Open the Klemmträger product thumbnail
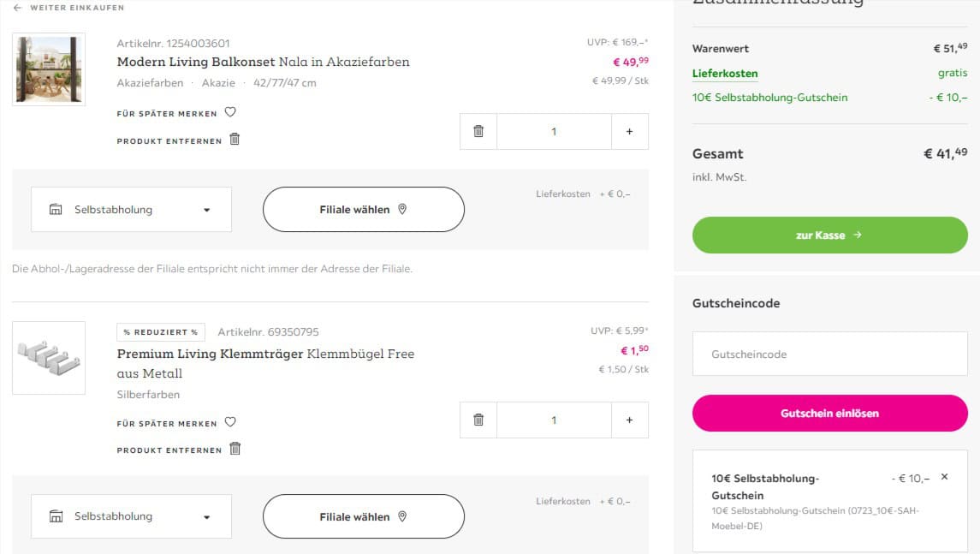980x554 pixels. pos(49,358)
